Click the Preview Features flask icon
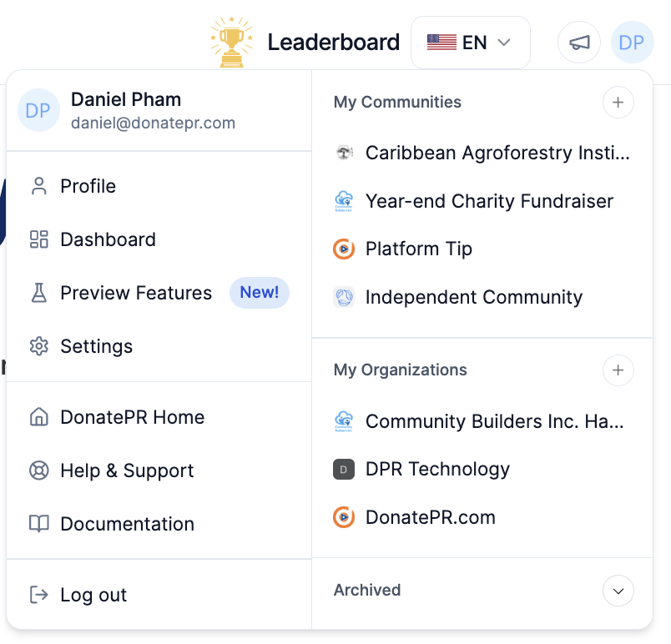The image size is (671, 644). tap(38, 293)
